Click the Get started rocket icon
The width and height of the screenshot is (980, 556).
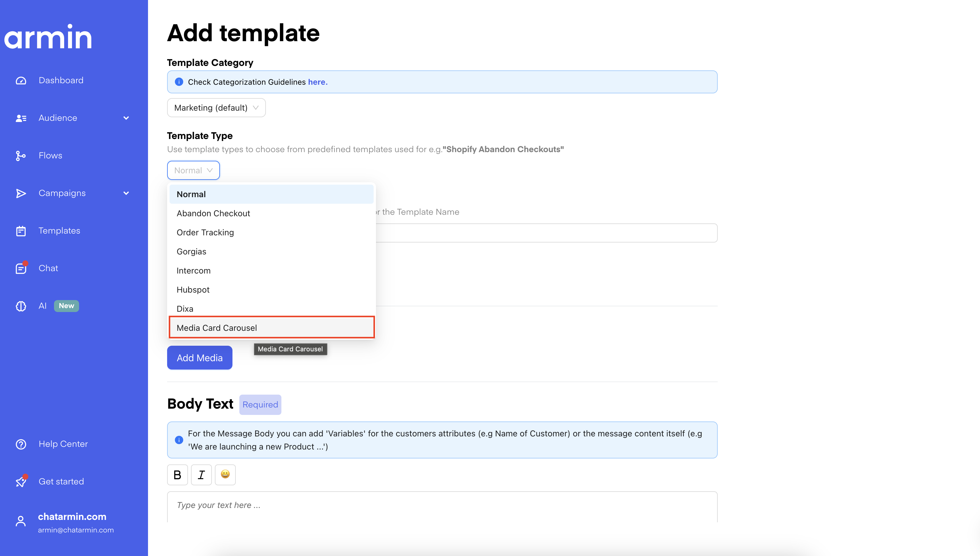click(x=21, y=481)
